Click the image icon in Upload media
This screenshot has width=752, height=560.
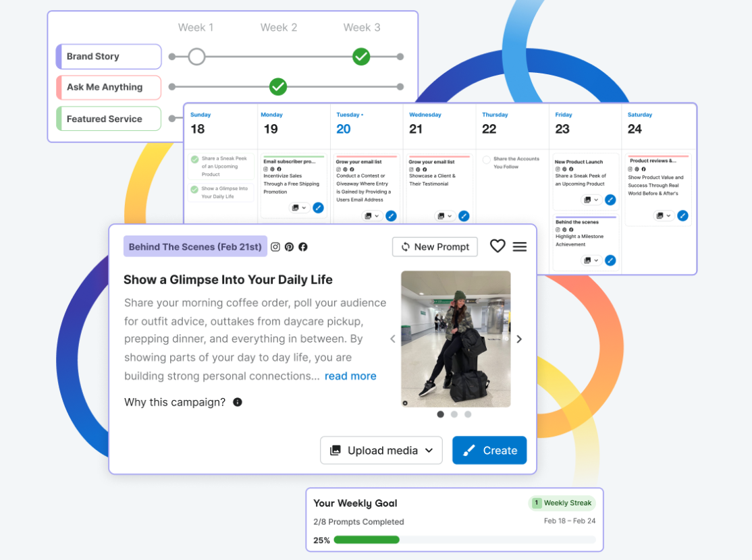coord(335,450)
